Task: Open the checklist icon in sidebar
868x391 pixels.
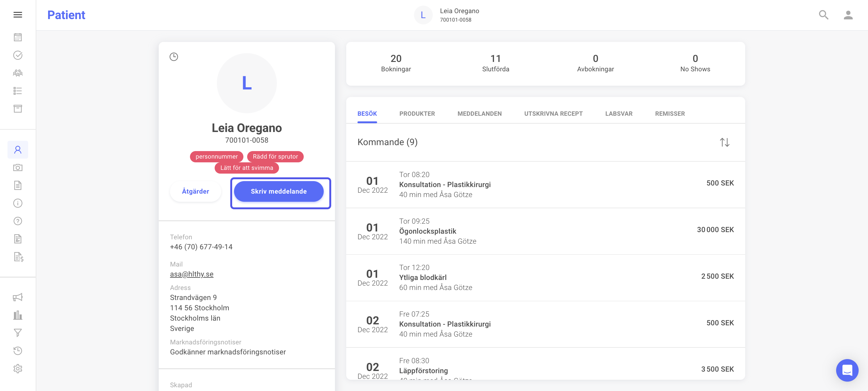Action: [18, 91]
